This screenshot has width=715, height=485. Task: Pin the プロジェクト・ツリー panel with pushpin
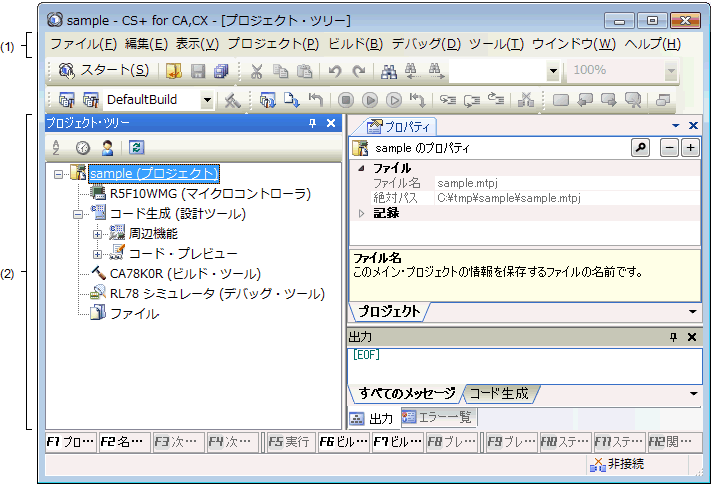(x=312, y=123)
